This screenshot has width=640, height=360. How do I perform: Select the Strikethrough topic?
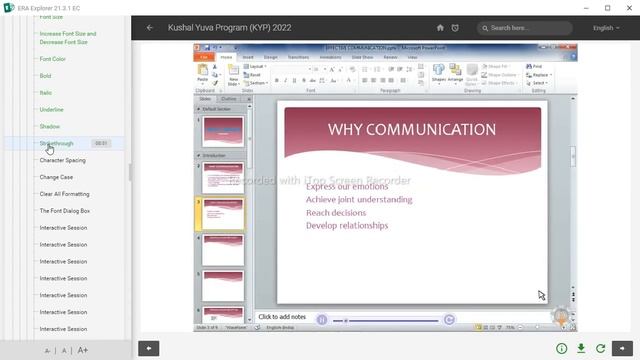tap(56, 143)
